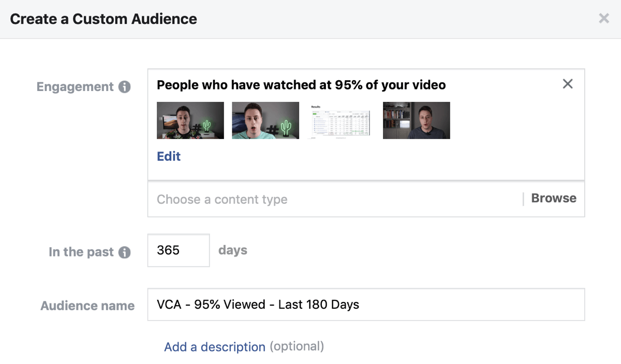Viewport: 621px width, 364px height.
Task: Click the 365 days input field
Action: coord(178,250)
